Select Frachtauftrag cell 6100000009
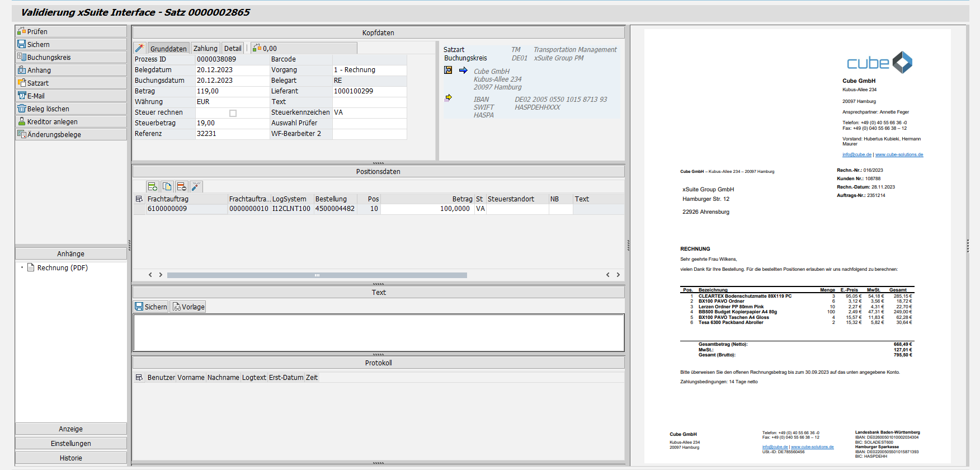 pyautogui.click(x=187, y=209)
